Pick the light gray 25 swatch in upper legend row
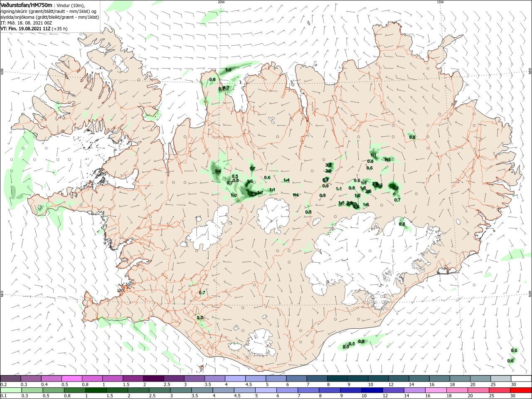The height and width of the screenshot is (399, 532). point(501,379)
